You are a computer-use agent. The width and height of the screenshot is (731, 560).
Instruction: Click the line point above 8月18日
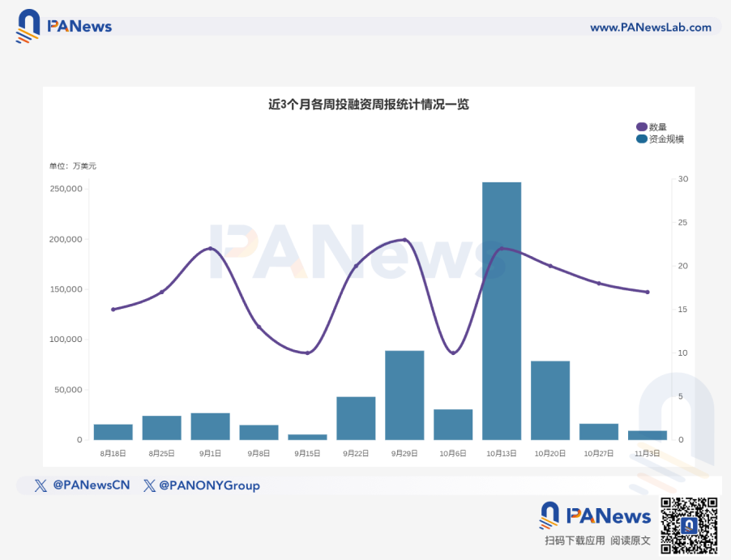[113, 310]
